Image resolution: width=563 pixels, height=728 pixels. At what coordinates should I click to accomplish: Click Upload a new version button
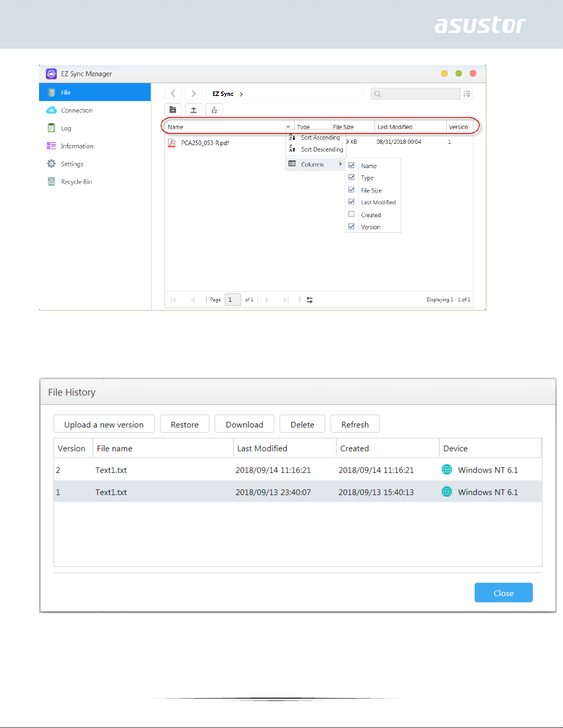(104, 424)
